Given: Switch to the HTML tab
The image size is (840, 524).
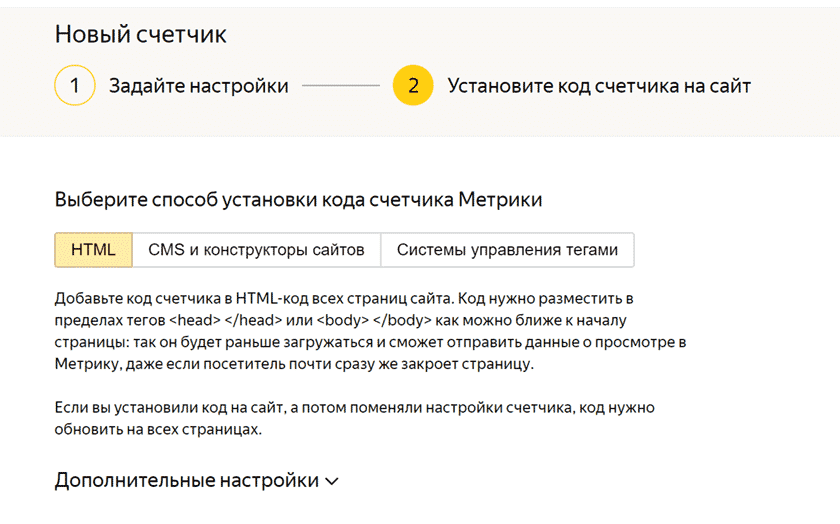Looking at the screenshot, I should (94, 250).
